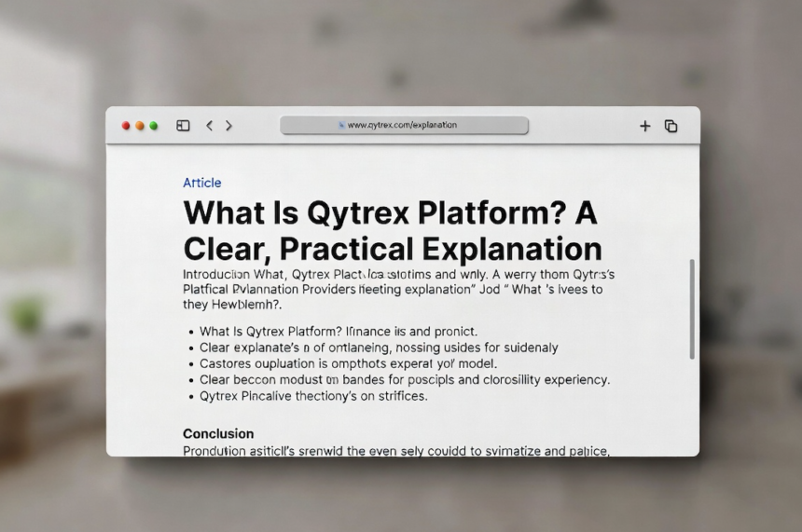Click the green maximize window button
The height and width of the screenshot is (532, 802).
tap(154, 126)
